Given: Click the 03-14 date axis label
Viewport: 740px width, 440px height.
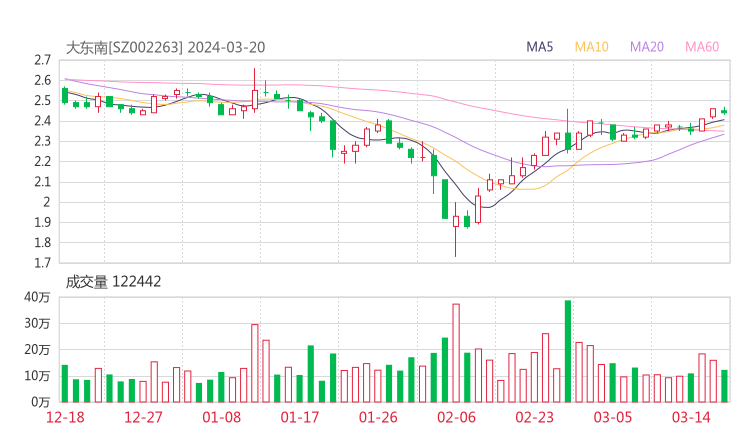Looking at the screenshot, I should pos(691,417).
